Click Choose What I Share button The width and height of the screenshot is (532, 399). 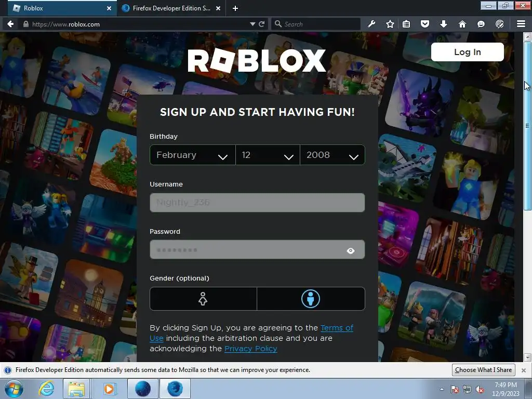pos(484,370)
